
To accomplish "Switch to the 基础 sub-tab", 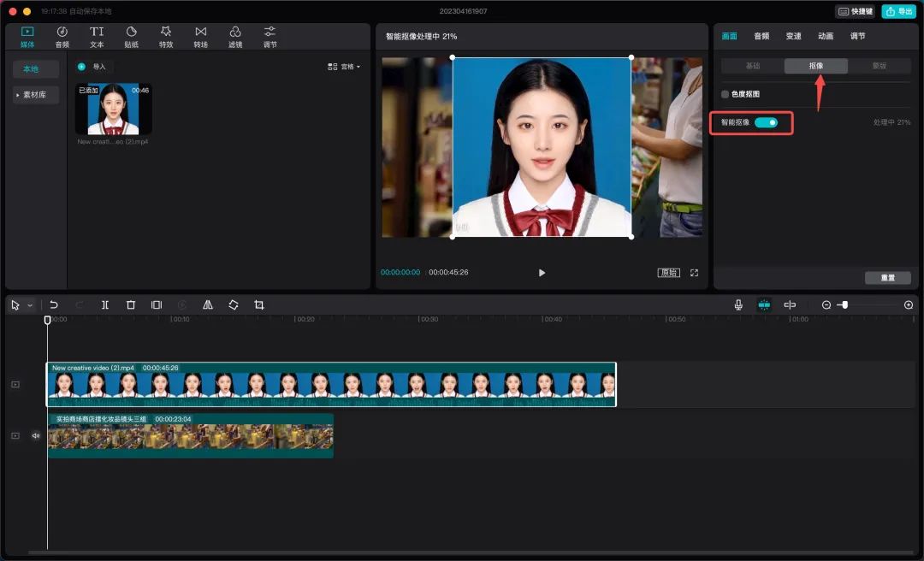I will pyautogui.click(x=753, y=66).
